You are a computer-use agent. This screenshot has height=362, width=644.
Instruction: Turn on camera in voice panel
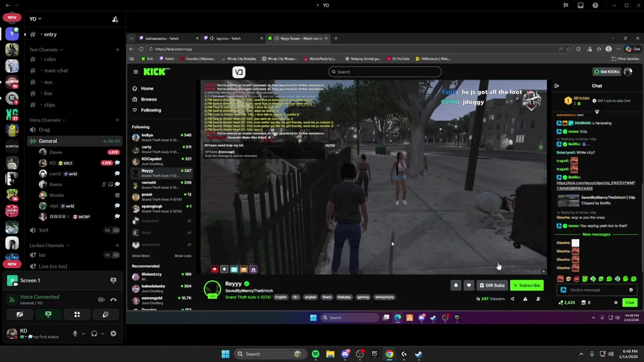click(20, 314)
